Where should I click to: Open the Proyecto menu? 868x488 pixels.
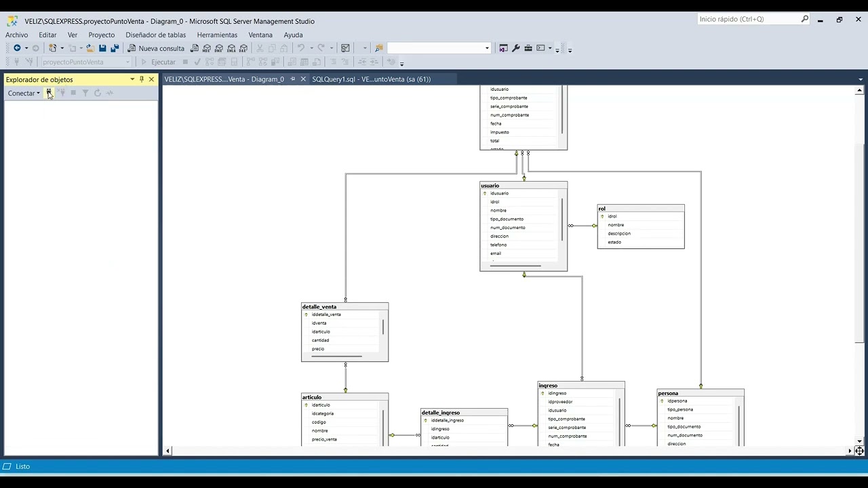102,35
